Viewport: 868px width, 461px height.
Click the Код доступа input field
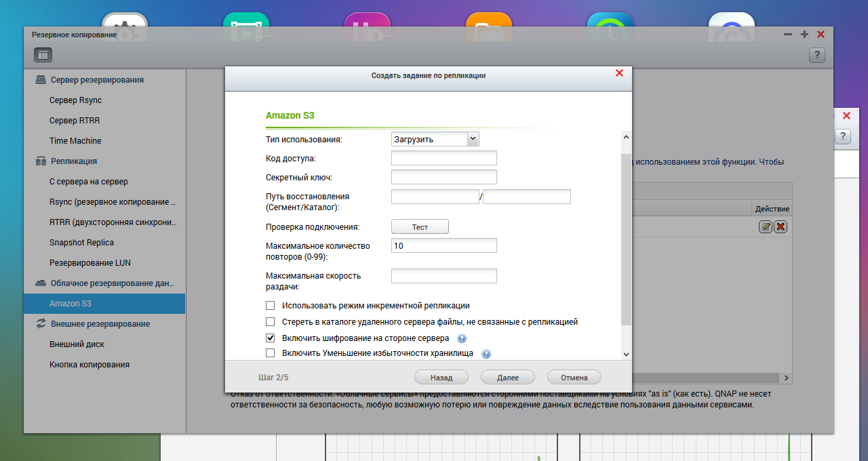(444, 158)
